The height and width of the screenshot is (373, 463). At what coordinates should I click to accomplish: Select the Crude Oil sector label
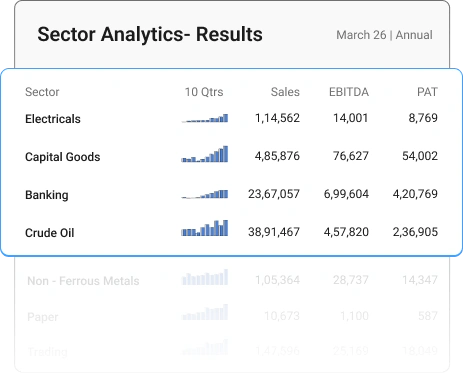(50, 233)
